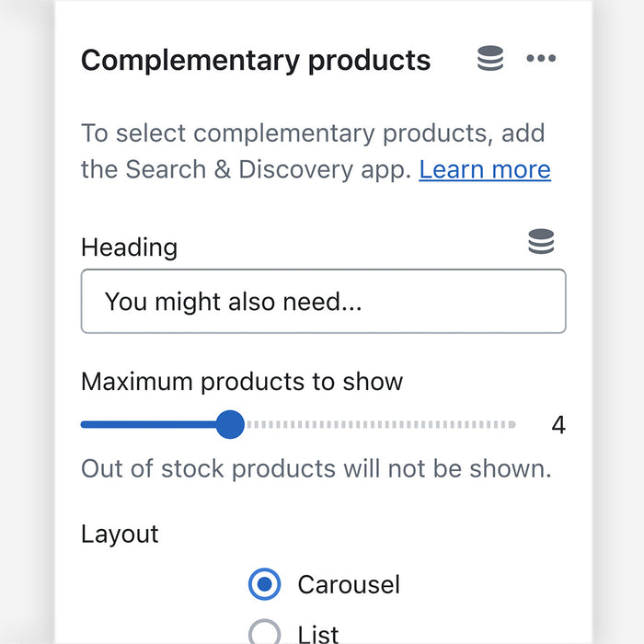This screenshot has height=644, width=644.
Task: Click the 'You might also need...' text box
Action: click(x=233, y=301)
